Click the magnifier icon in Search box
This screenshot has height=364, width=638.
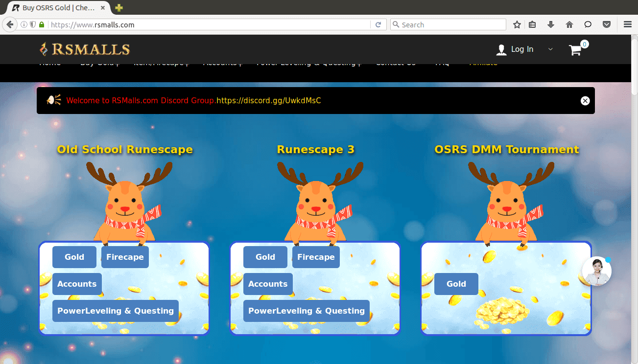pos(396,24)
